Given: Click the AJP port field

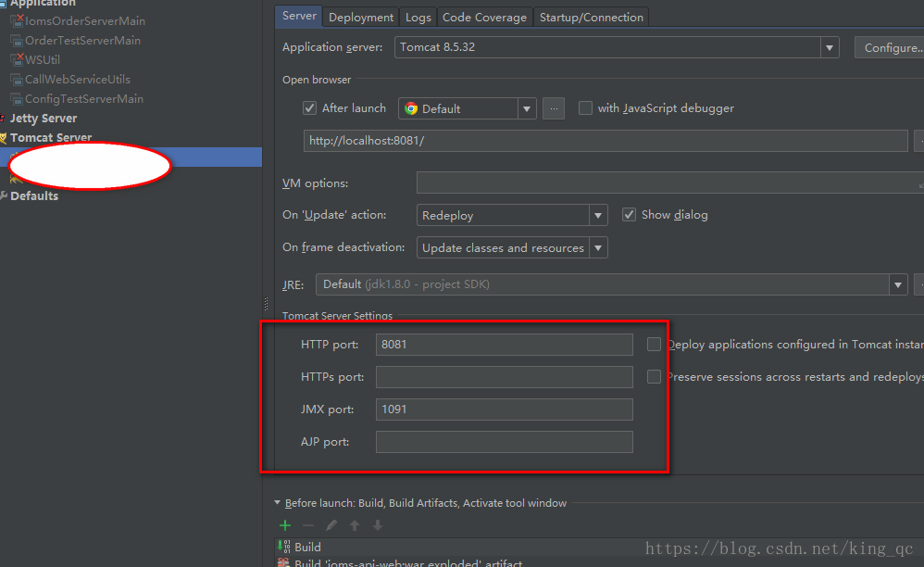Looking at the screenshot, I should pos(505,441).
